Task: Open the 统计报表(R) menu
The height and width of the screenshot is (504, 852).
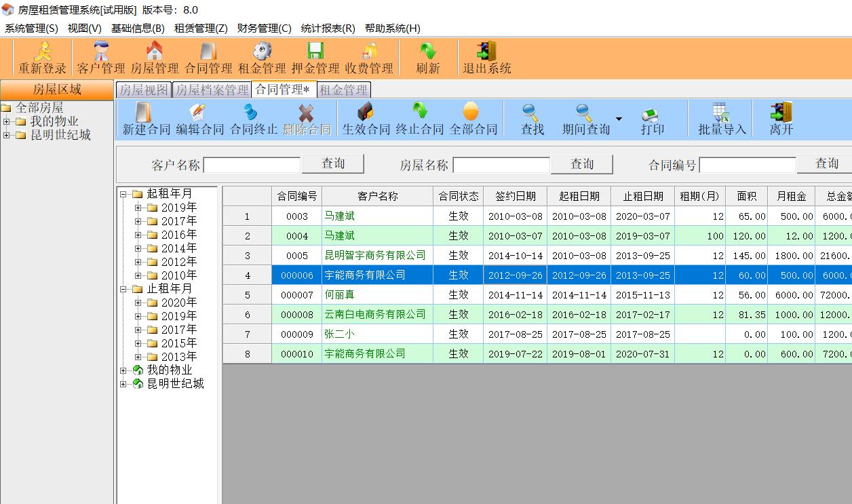Action: [328, 28]
